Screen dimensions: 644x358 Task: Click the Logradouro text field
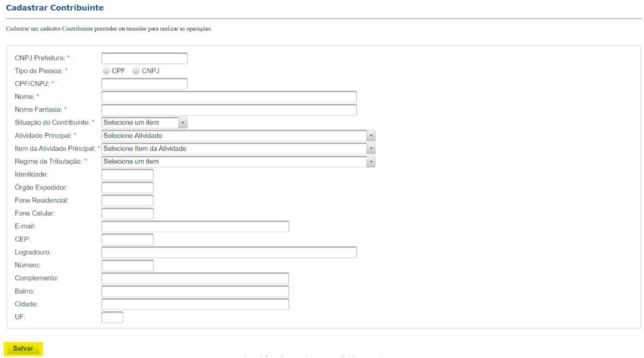click(229, 252)
